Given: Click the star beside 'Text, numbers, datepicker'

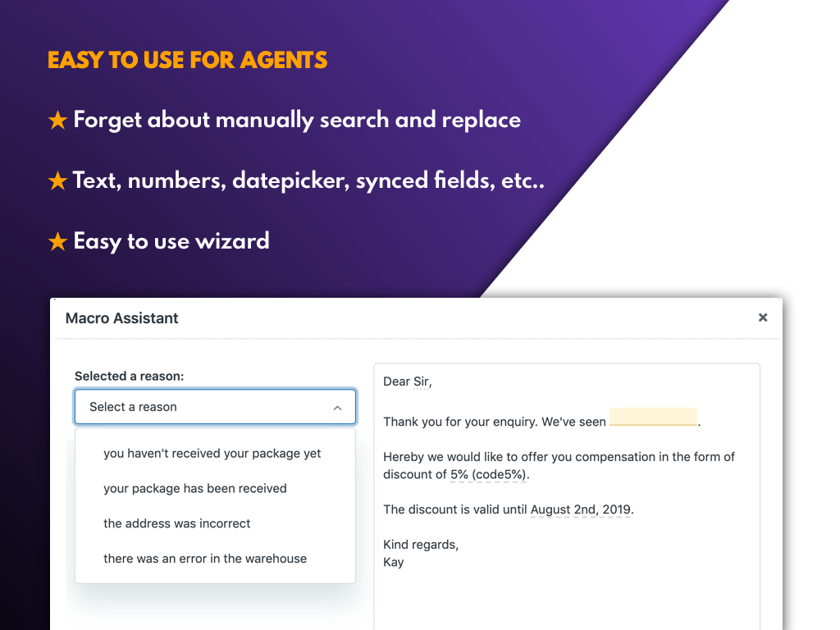Looking at the screenshot, I should 57,181.
